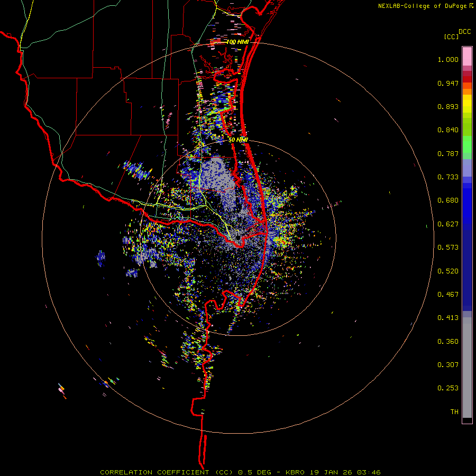Click the 0.520 scale value
Screen dimensions: 476x476
[x=448, y=271]
